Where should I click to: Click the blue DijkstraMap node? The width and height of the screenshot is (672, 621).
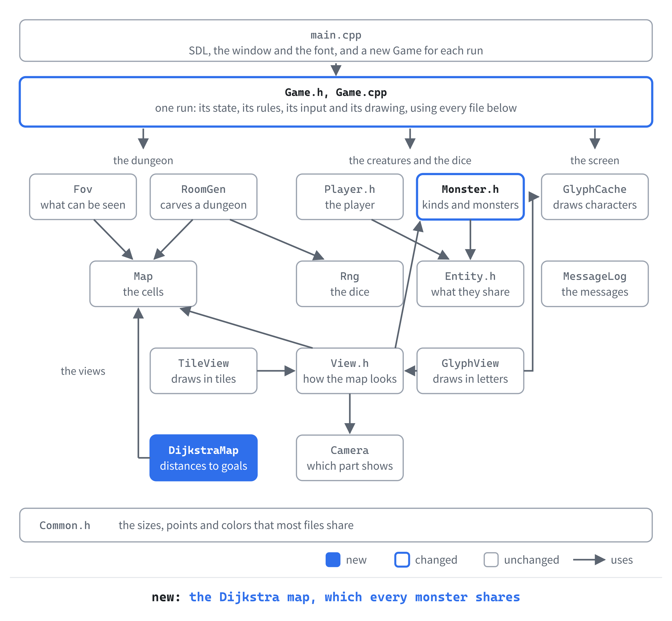(x=204, y=458)
